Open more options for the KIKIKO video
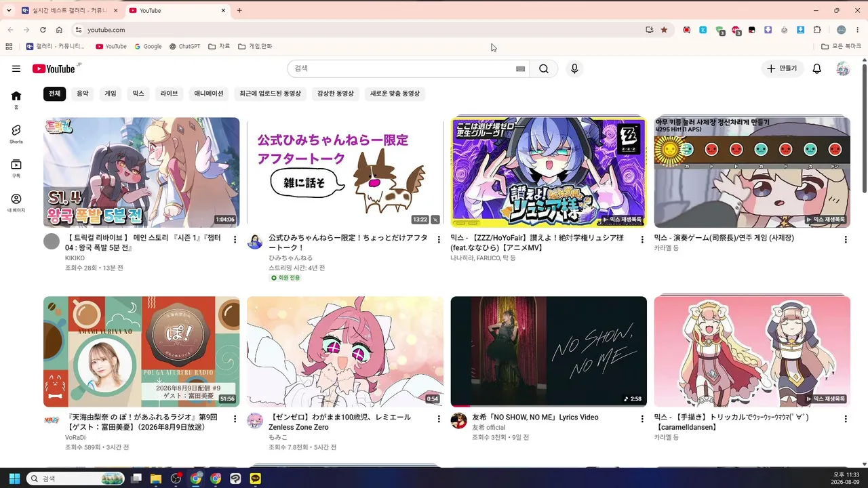This screenshot has height=488, width=868. click(235, 239)
